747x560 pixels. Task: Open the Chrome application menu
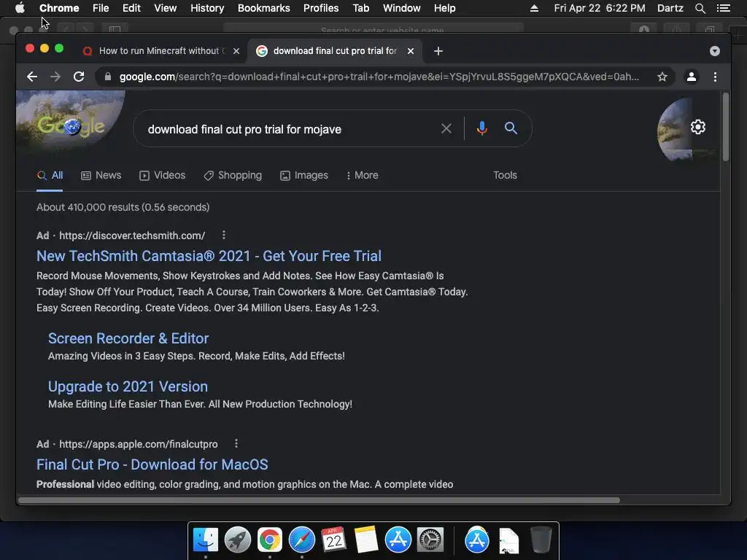coord(59,8)
